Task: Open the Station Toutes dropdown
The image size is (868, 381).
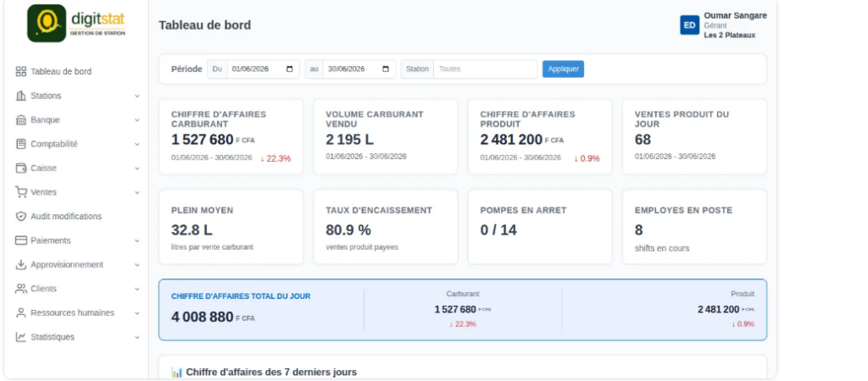Action: point(486,69)
